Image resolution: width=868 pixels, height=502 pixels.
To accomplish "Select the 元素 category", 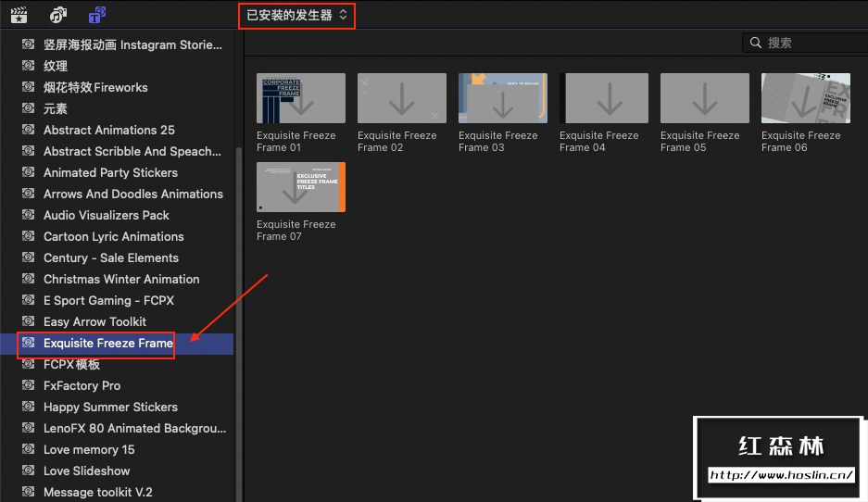I will 117,108.
